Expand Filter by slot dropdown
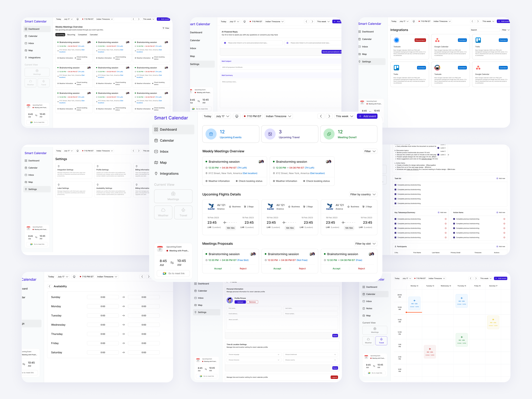 click(365, 244)
